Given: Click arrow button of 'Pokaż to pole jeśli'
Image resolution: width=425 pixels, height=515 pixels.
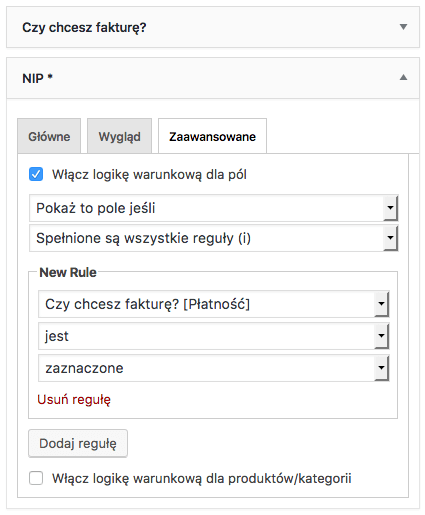Looking at the screenshot, I should (x=390, y=208).
